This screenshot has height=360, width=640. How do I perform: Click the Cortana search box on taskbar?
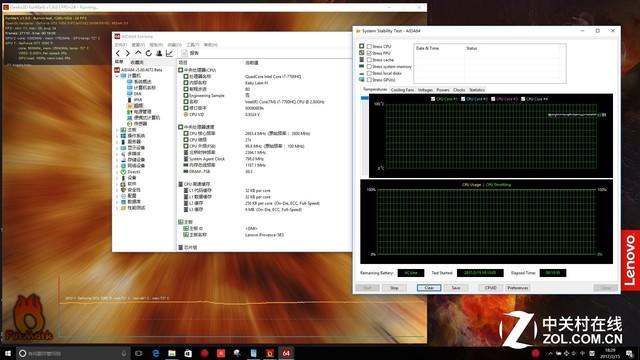[x=73, y=353]
